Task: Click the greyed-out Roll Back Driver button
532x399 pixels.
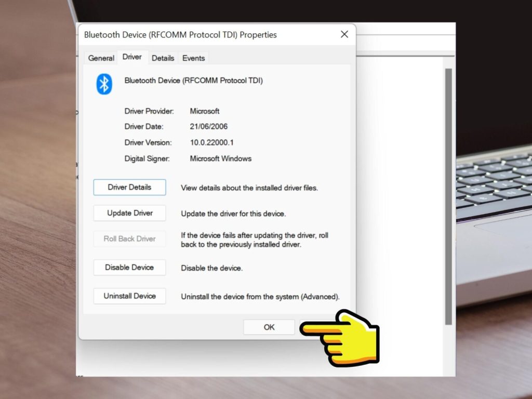Action: coord(129,239)
